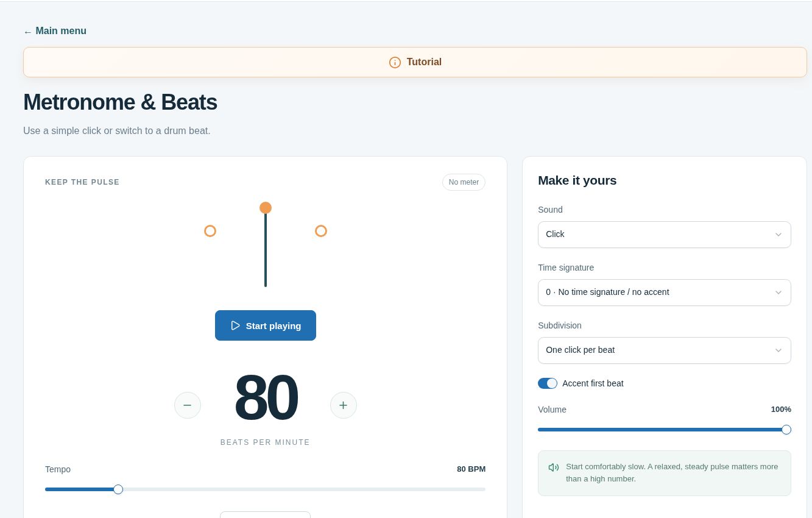
Task: Click chevron on Sound selector
Action: tap(778, 235)
